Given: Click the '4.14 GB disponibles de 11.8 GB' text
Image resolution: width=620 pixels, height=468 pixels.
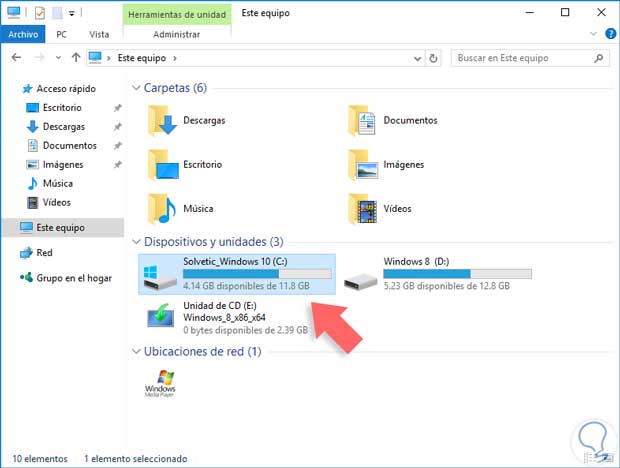Looking at the screenshot, I should [x=246, y=286].
